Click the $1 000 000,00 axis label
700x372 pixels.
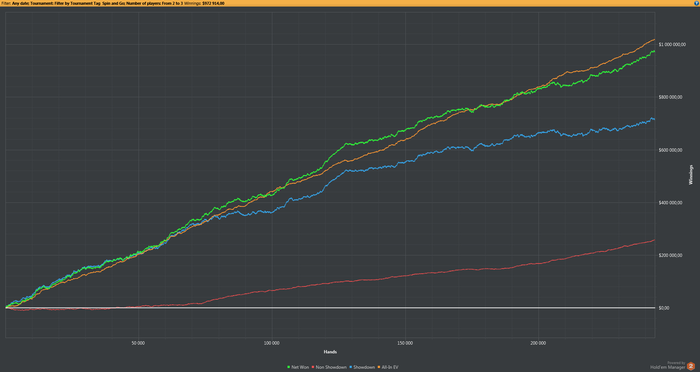click(x=671, y=45)
